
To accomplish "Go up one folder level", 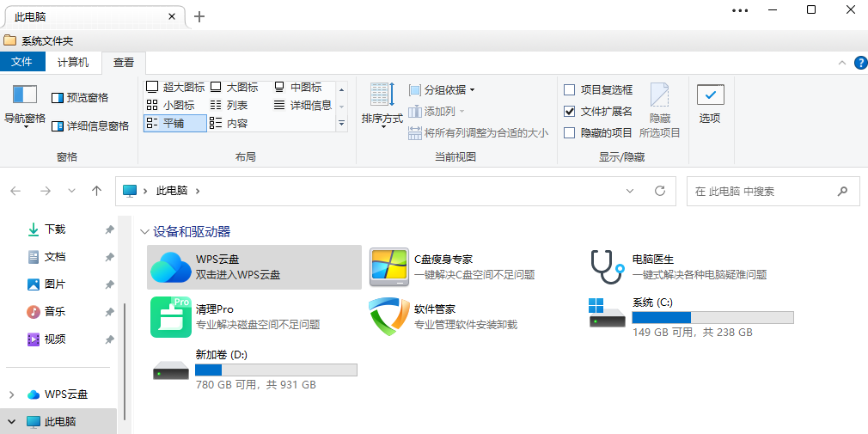I will pos(97,191).
